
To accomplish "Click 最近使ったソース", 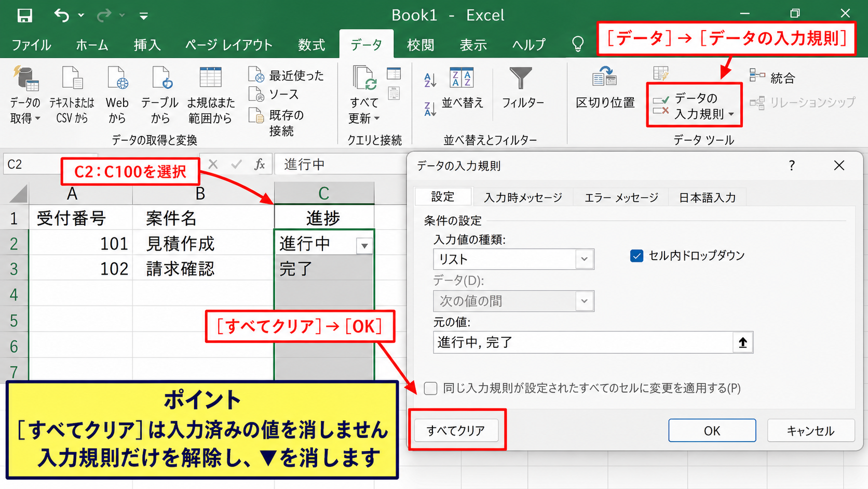I will pyautogui.click(x=286, y=85).
